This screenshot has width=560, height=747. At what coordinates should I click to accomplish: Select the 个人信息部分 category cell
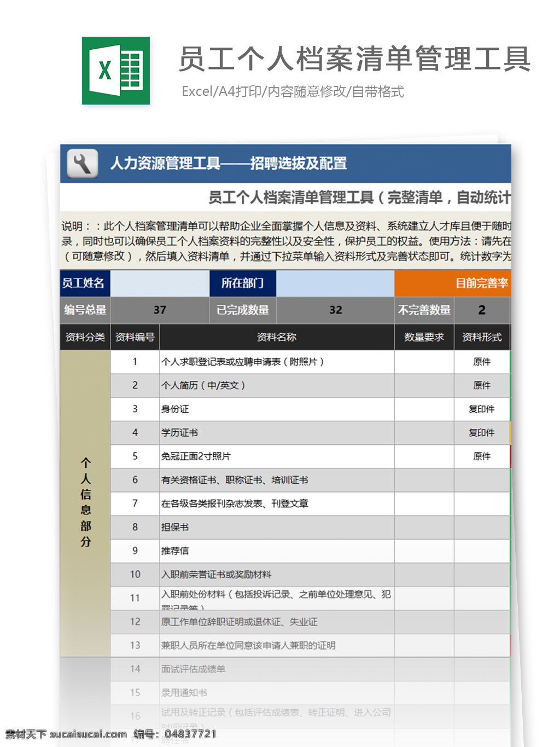(85, 503)
